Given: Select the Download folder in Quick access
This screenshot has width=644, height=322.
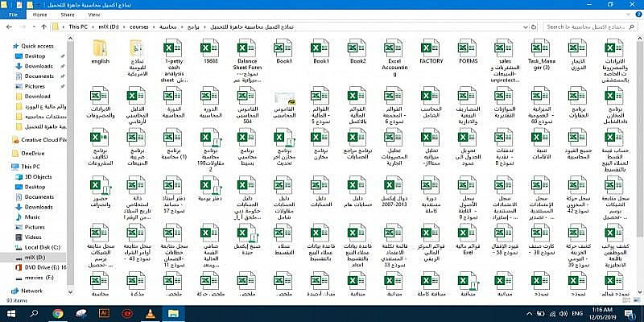Looking at the screenshot, I should [32, 96].
